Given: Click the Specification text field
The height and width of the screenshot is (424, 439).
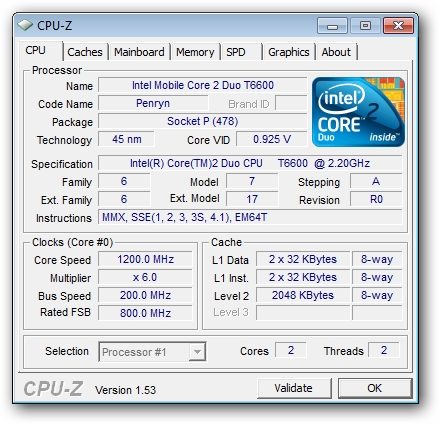Looking at the screenshot, I should 250,163.
